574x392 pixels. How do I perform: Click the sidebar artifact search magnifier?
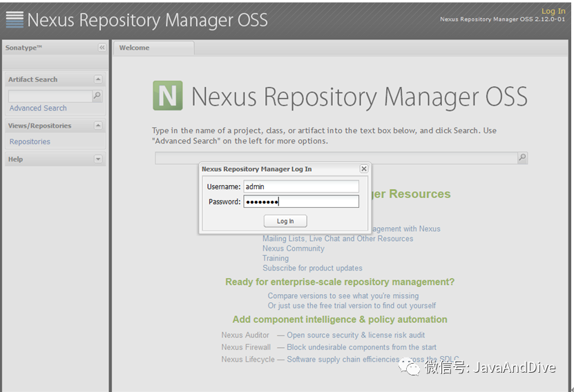pyautogui.click(x=97, y=95)
